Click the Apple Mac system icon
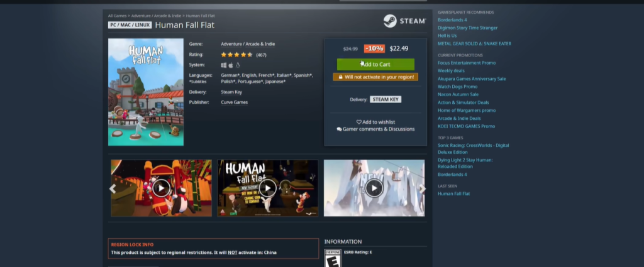This screenshot has height=267, width=644. (231, 65)
